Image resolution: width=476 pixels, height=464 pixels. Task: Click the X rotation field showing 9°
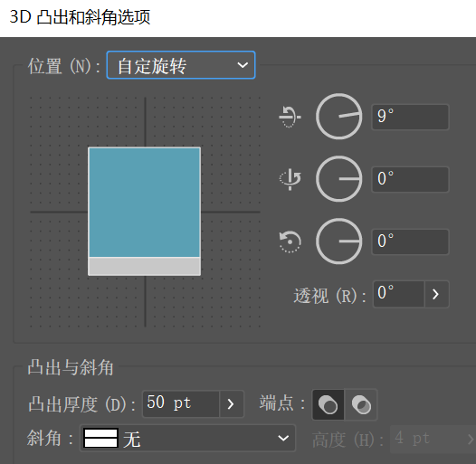(x=410, y=117)
